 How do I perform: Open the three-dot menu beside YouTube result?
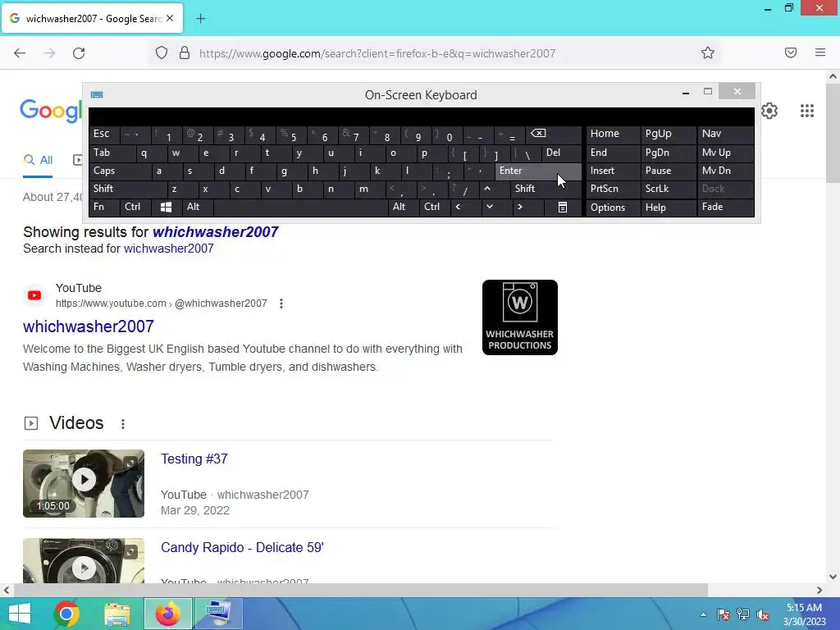pos(281,304)
